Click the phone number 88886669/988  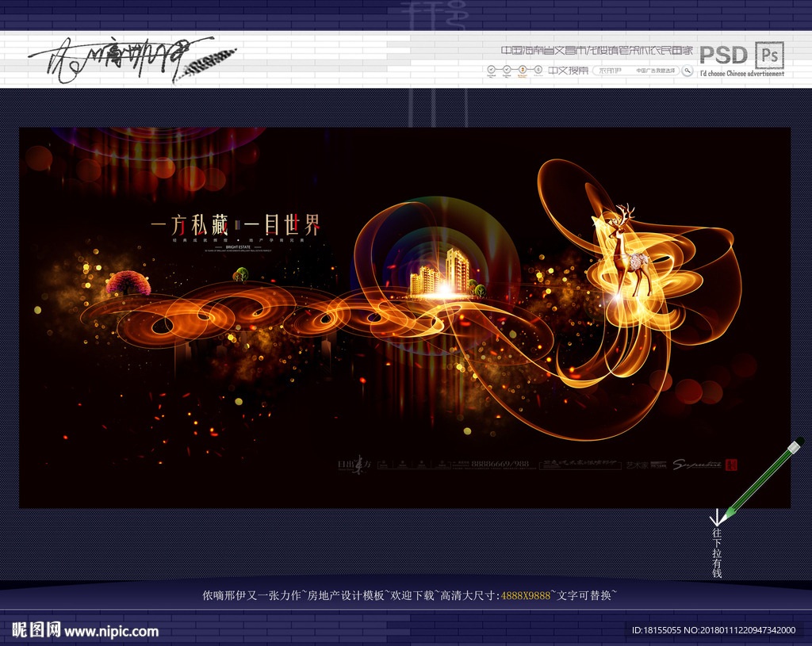[x=500, y=464]
